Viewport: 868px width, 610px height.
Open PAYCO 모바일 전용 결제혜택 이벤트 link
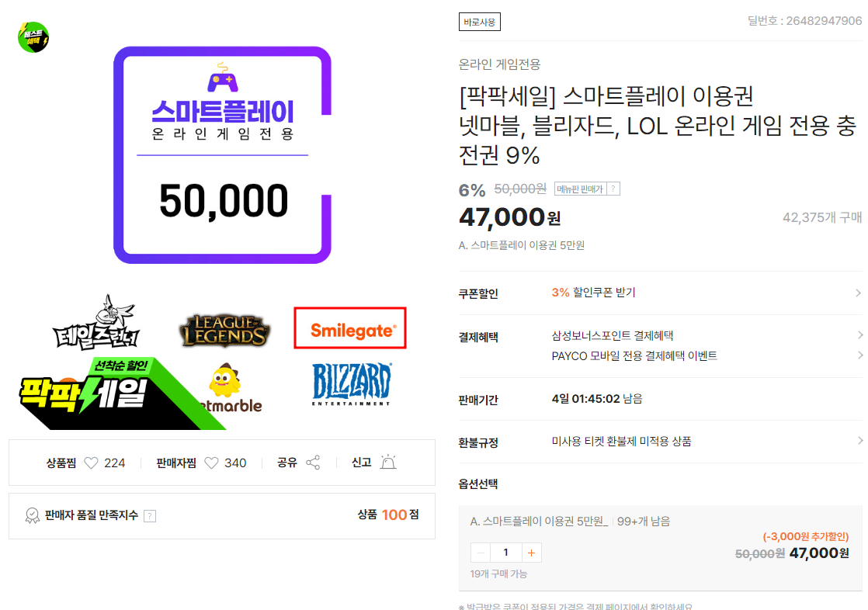coord(634,356)
